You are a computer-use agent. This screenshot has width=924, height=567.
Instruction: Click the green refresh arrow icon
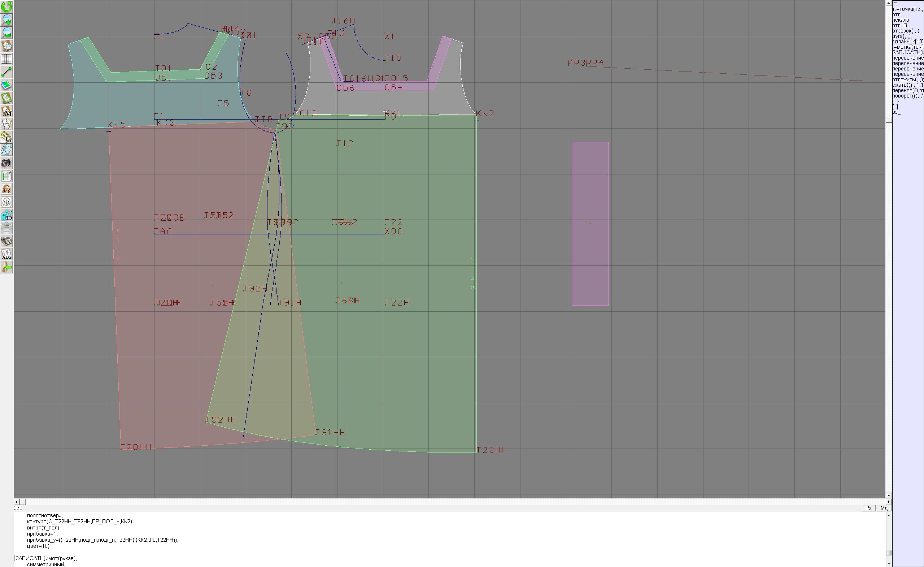click(x=7, y=7)
